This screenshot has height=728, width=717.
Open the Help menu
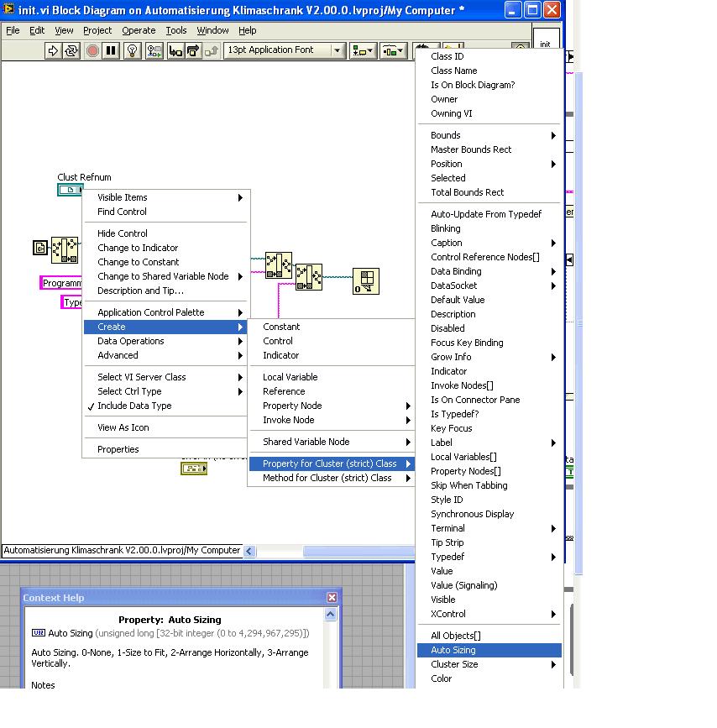point(247,30)
